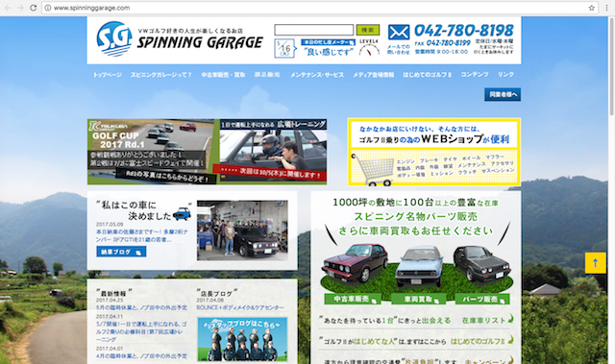
Task: Open the GOLF CUP 2017 Rd.1 banner
Action: tap(152, 152)
